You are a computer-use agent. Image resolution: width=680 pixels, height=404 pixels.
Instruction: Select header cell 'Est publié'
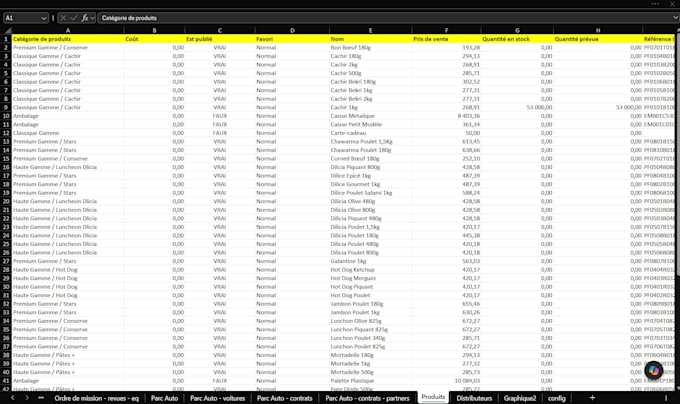click(x=220, y=39)
